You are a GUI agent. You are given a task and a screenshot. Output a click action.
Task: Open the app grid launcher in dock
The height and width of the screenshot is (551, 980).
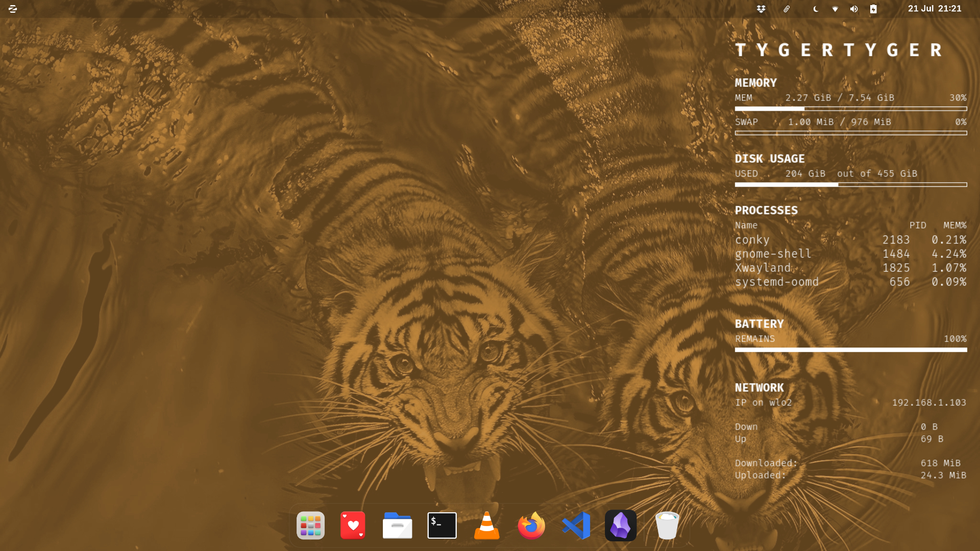pos(310,525)
